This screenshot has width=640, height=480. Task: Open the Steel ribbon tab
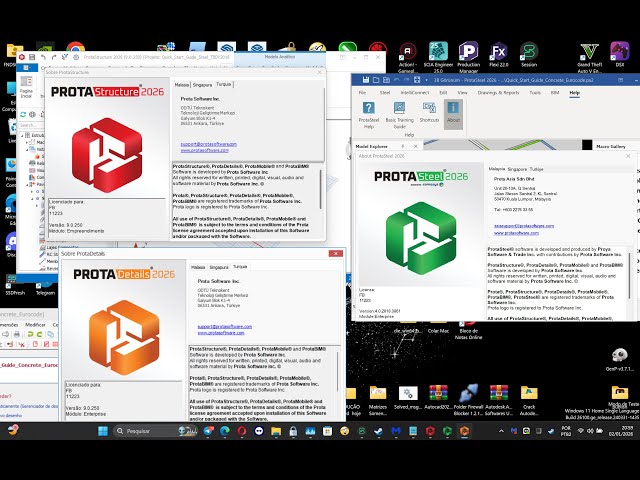385,93
